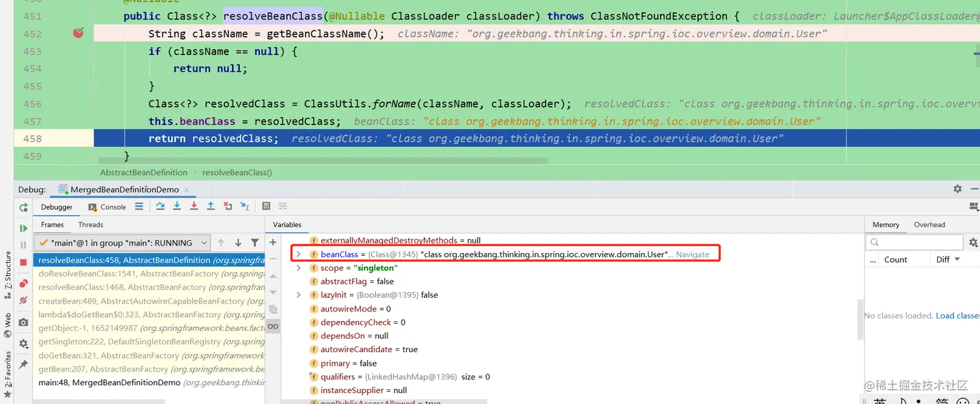Toggle show watches glasses icon
This screenshot has width=980, height=404.
tap(273, 326)
